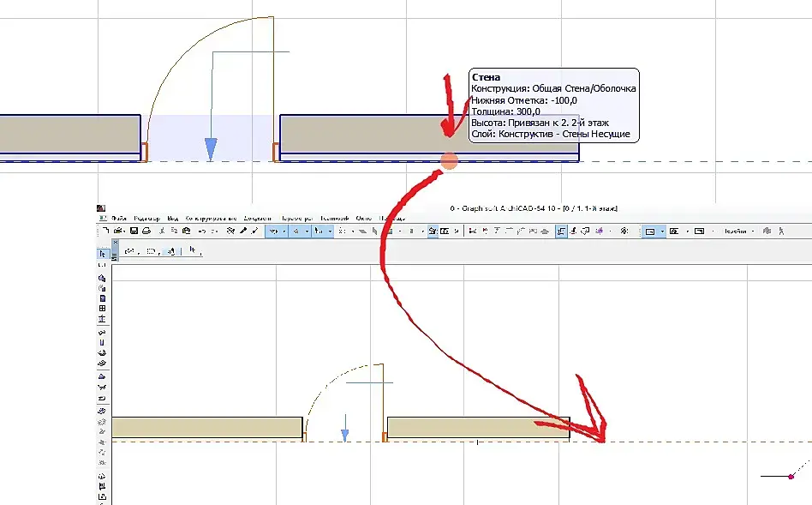This screenshot has height=505, width=812.
Task: Click the section view toolbar button
Action: click(699, 231)
